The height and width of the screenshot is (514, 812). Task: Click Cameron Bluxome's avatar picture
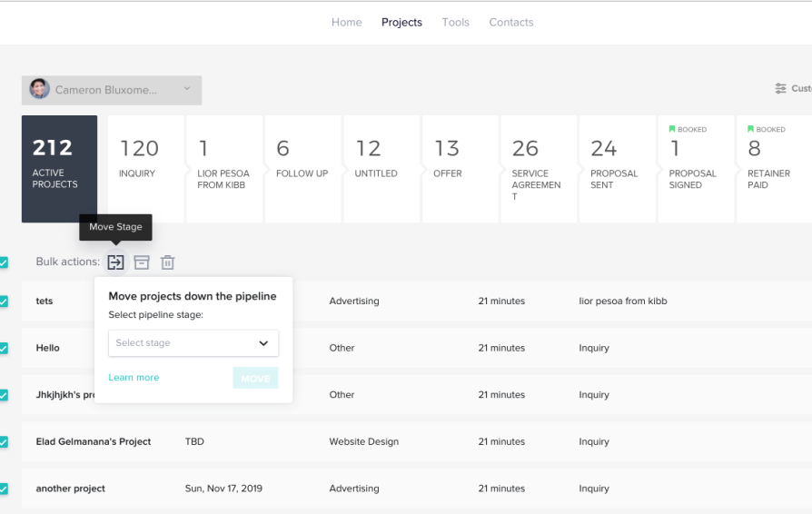39,89
